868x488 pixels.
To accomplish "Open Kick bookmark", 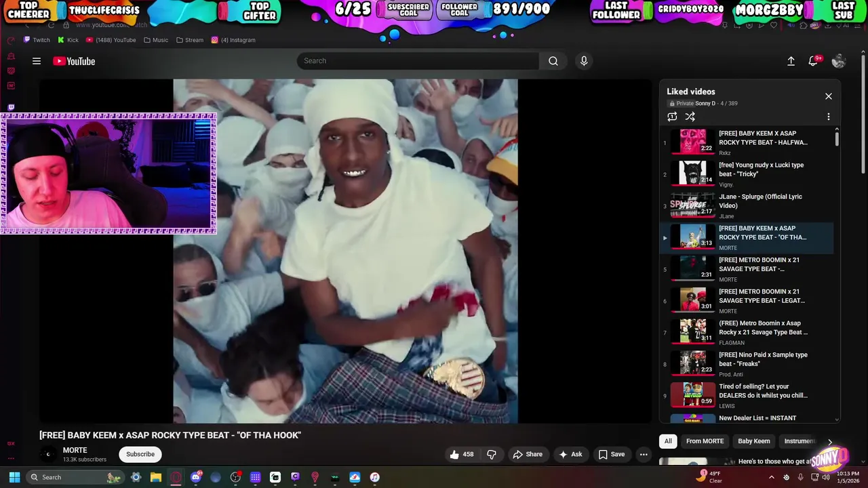I will 68,40.
